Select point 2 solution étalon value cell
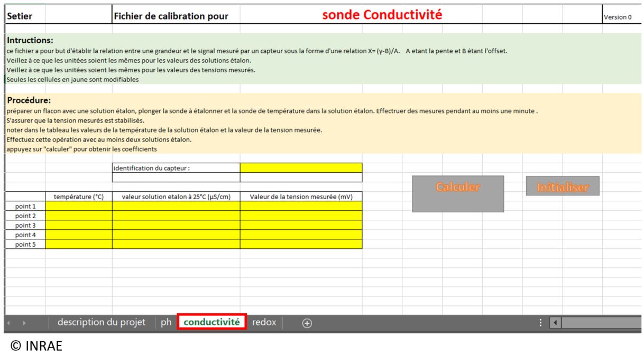644x355 pixels. click(176, 216)
